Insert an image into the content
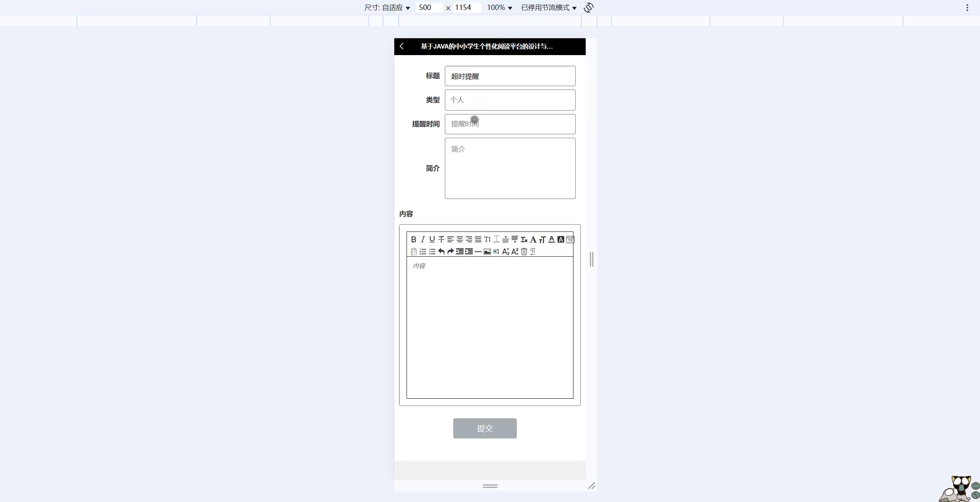Image resolution: width=980 pixels, height=502 pixels. (x=487, y=251)
